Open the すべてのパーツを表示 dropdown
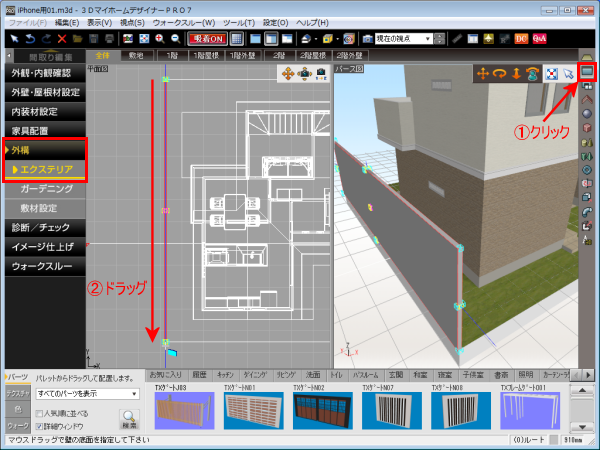 (90, 395)
